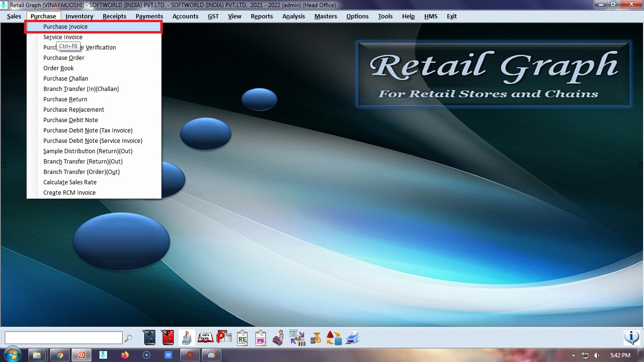This screenshot has width=644, height=362.
Task: Open the Order Book icon in the toolbar
Action: pos(206,337)
